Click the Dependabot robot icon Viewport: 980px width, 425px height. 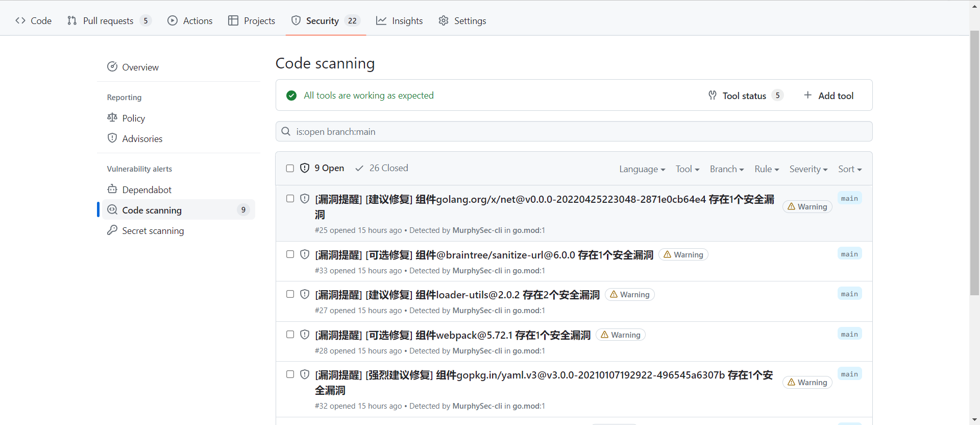(x=112, y=190)
